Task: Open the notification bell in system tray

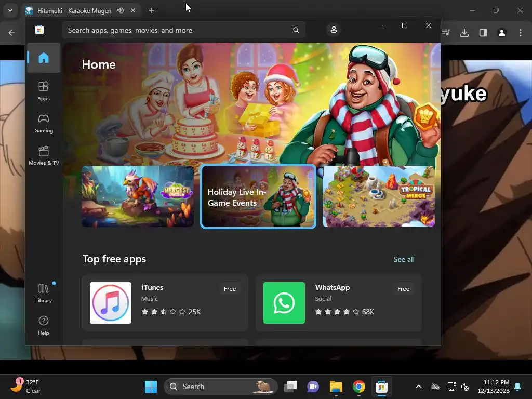Action: pyautogui.click(x=518, y=387)
